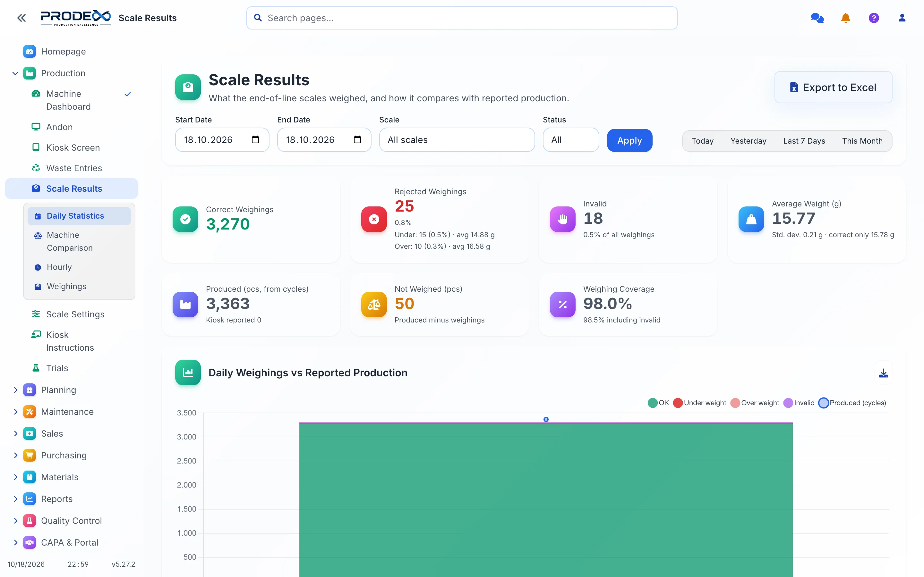Open the help question mark icon
Screen dimensions: 924x577
[x=874, y=18]
